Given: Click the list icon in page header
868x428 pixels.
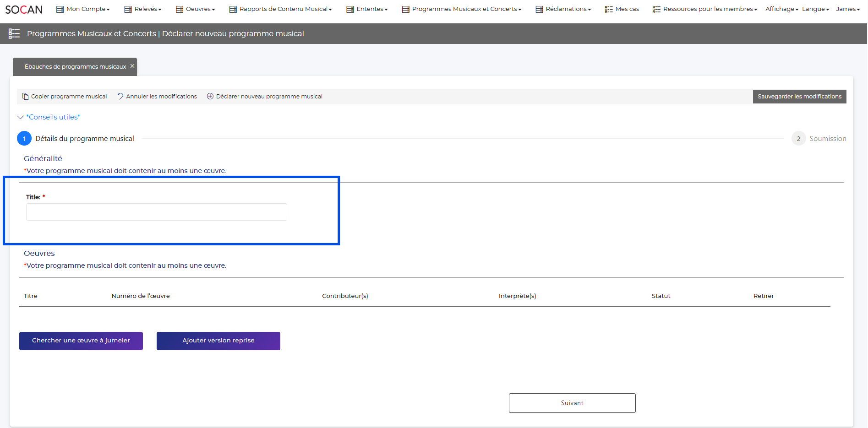Looking at the screenshot, I should (14, 33).
